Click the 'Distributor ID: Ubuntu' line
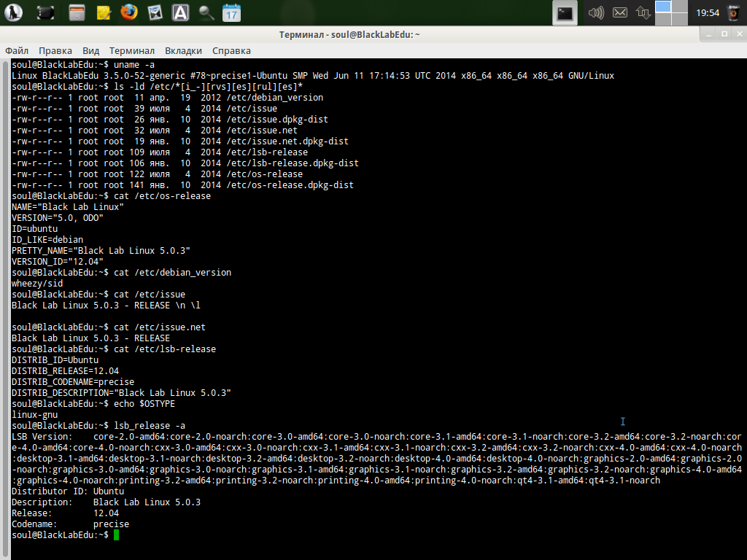Viewport: 747px width, 560px height. pos(68,491)
